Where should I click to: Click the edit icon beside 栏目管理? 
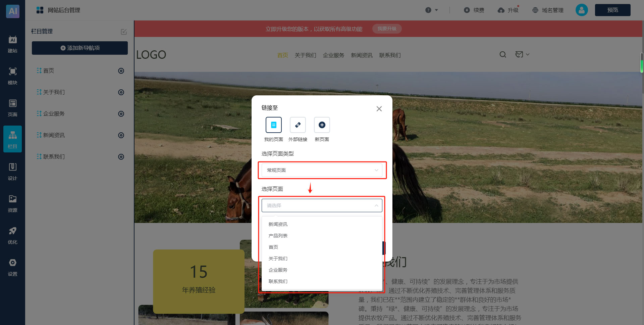(124, 32)
